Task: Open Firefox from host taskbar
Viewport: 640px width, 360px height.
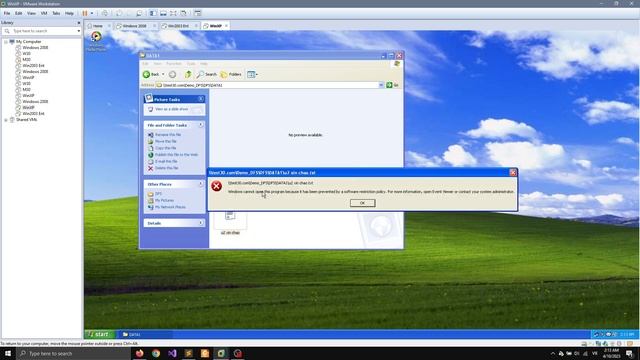Action: click(140, 353)
